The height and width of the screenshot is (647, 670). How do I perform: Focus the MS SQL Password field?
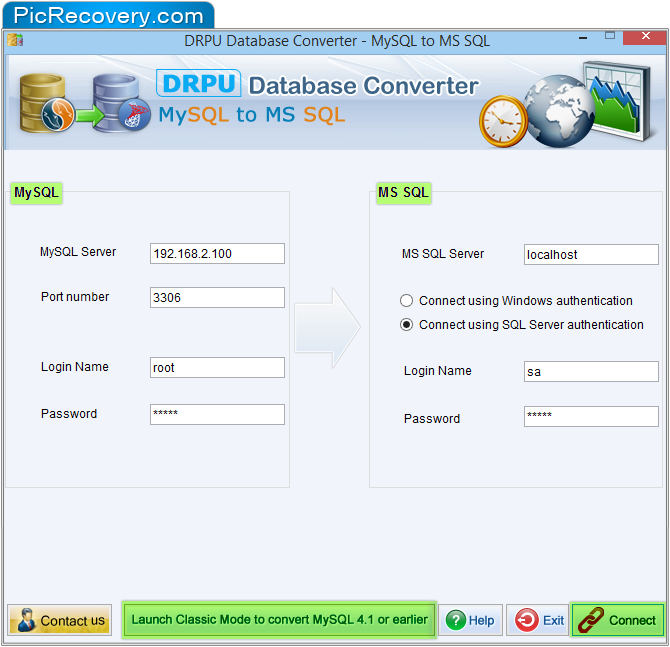coord(591,416)
